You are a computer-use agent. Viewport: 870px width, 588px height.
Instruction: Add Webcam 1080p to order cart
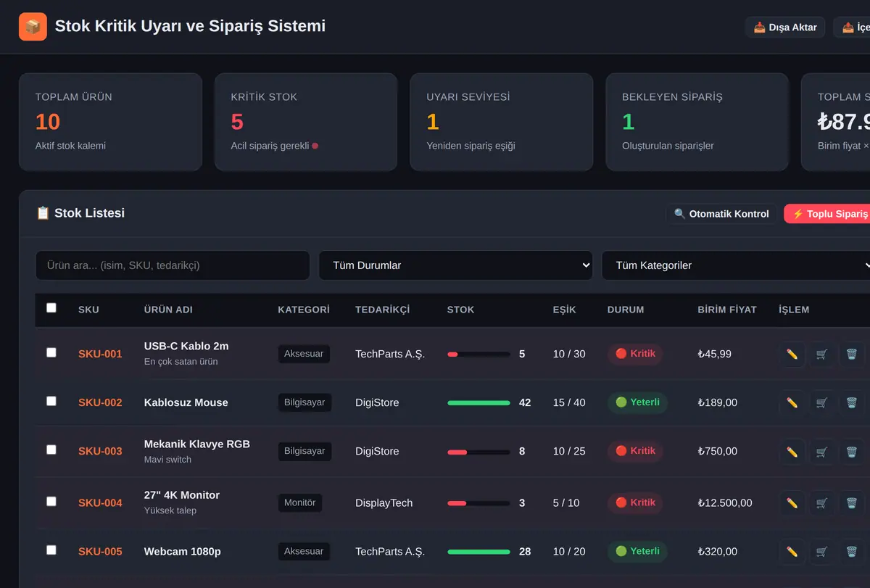click(821, 552)
